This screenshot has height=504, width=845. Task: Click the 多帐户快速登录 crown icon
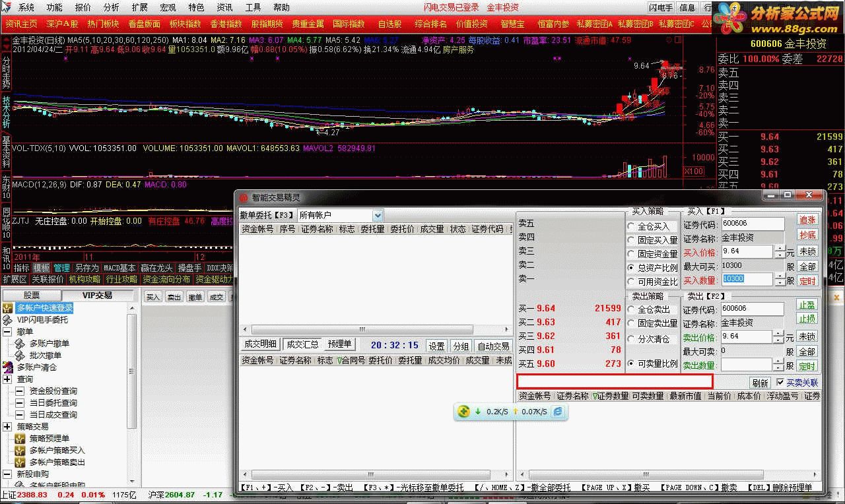pos(8,308)
